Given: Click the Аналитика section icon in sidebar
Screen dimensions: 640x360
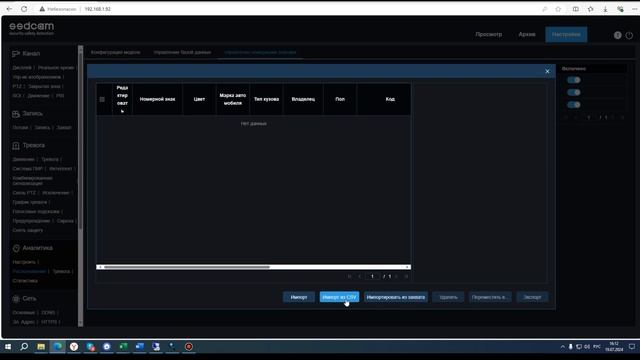Looking at the screenshot, I should point(16,248).
